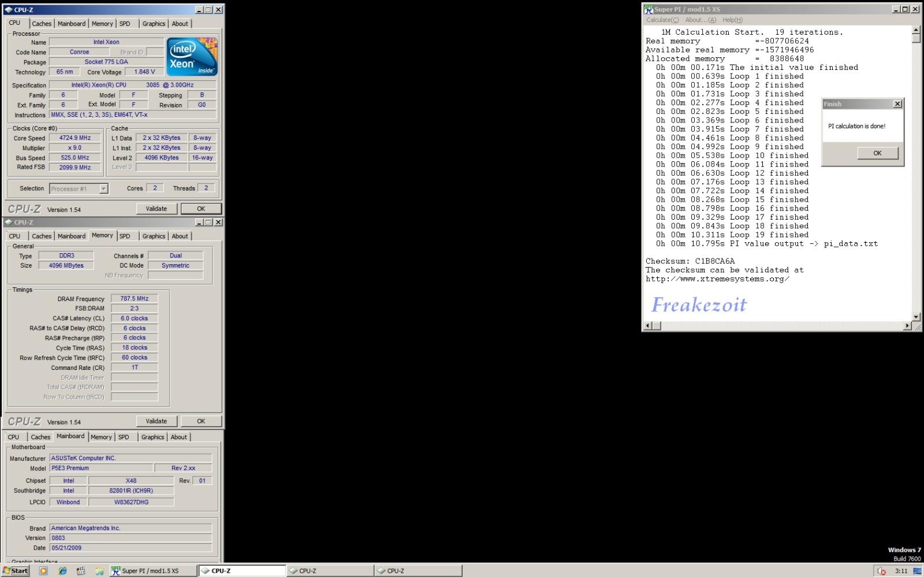Open About tab in top CPU-Z window
Screen dimensions: 924x578
pos(180,24)
